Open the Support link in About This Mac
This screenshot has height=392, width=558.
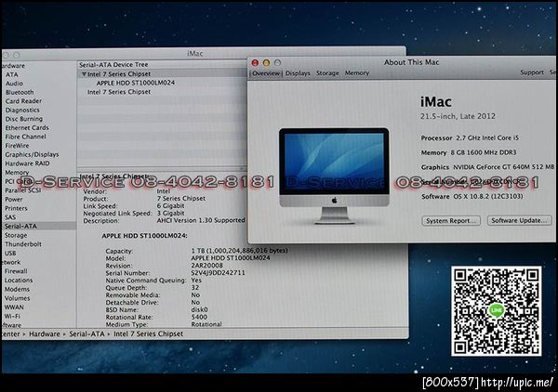[x=532, y=72]
